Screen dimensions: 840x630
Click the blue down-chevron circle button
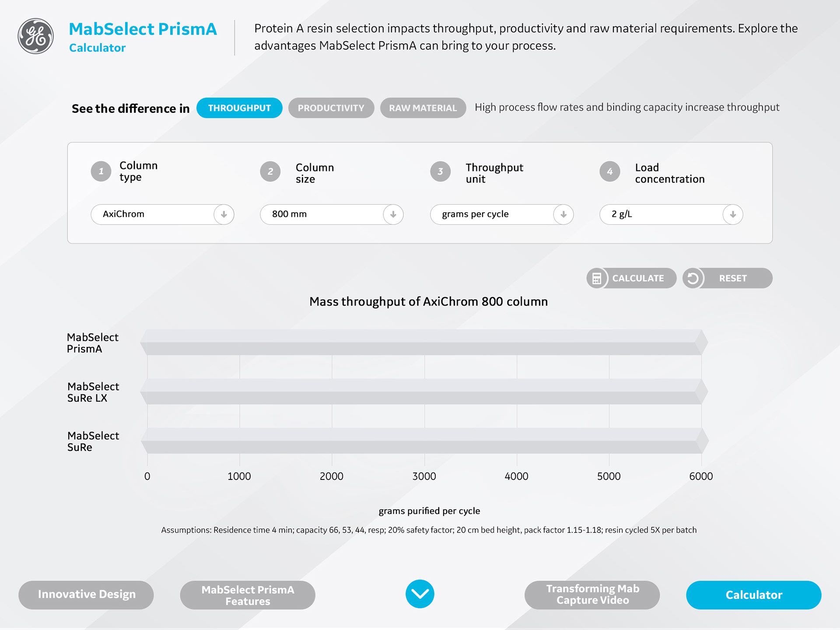pyautogui.click(x=420, y=594)
